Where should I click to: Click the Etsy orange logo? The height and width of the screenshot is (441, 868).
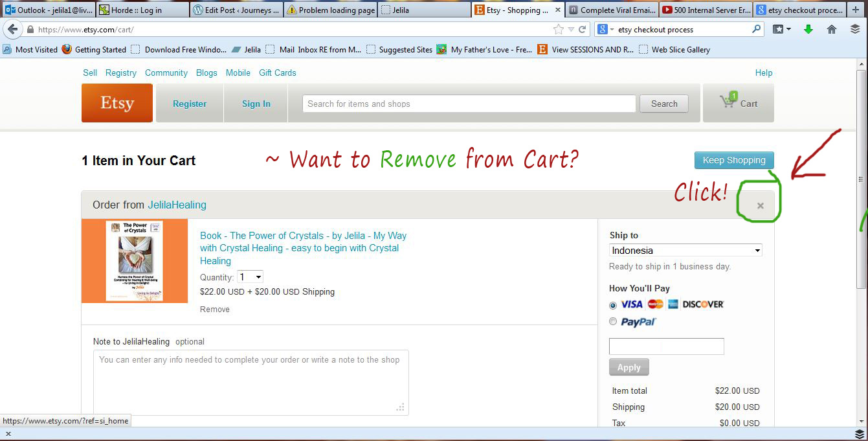pyautogui.click(x=117, y=103)
